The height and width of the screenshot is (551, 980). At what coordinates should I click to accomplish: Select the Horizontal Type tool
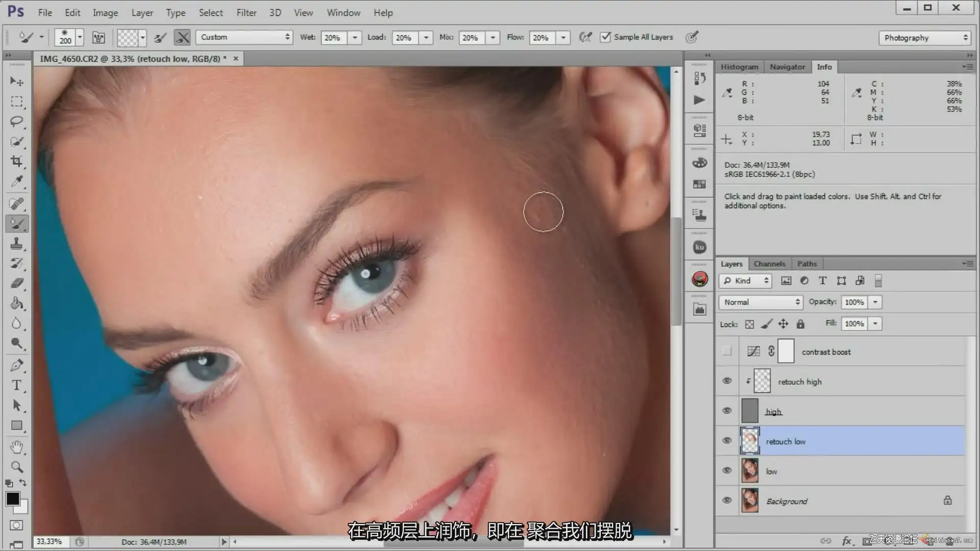pos(16,386)
